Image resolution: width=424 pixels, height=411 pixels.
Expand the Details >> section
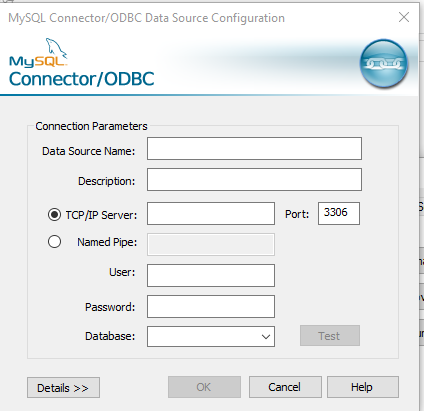pos(63,388)
